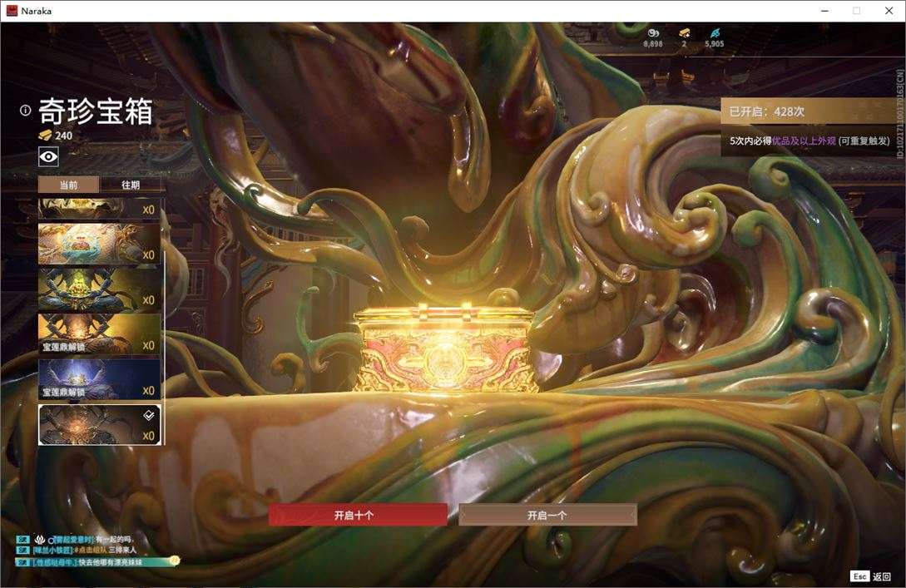Image resolution: width=906 pixels, height=588 pixels.
Task: Click the 优品及以上外观 purple text
Action: click(x=804, y=141)
